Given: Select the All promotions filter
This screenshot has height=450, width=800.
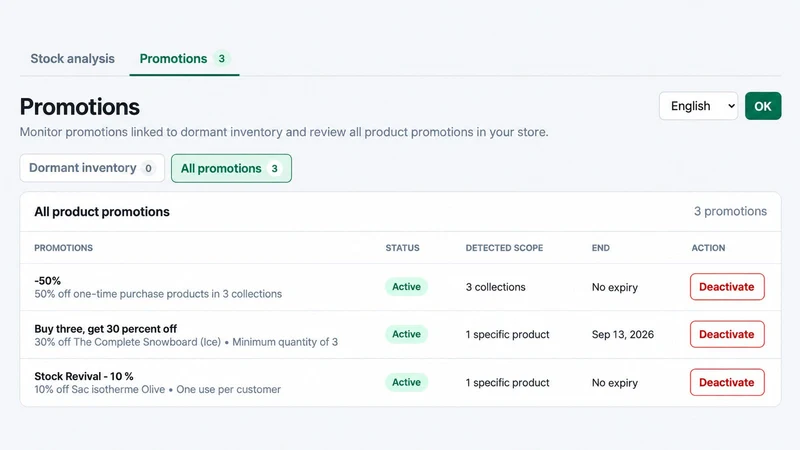Looking at the screenshot, I should 231,168.
